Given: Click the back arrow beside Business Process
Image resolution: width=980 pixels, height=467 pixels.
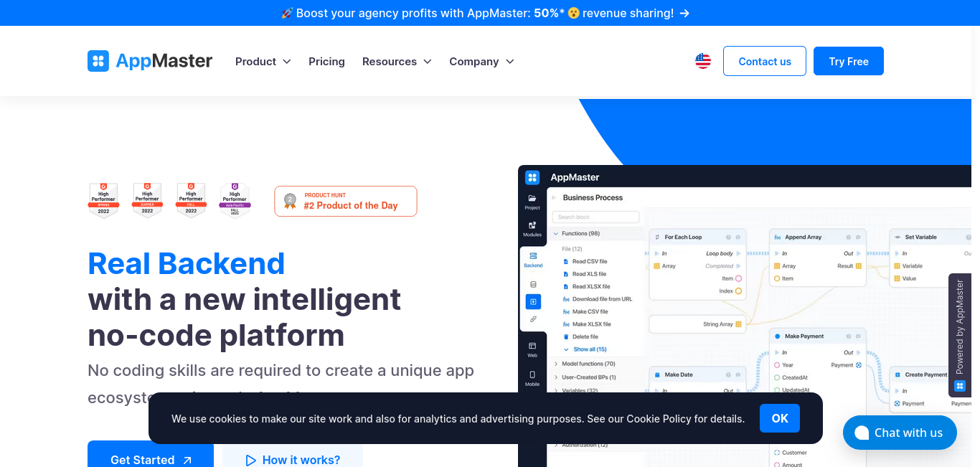Looking at the screenshot, I should tap(554, 197).
